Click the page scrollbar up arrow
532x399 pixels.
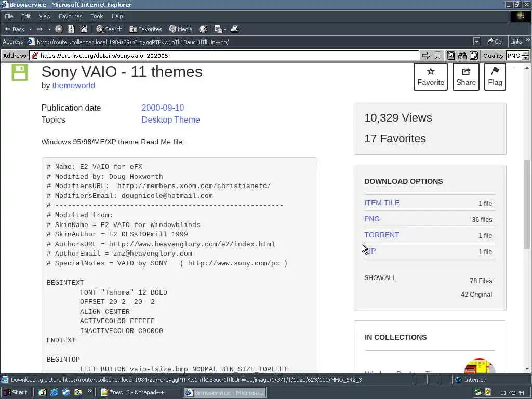[527, 68]
